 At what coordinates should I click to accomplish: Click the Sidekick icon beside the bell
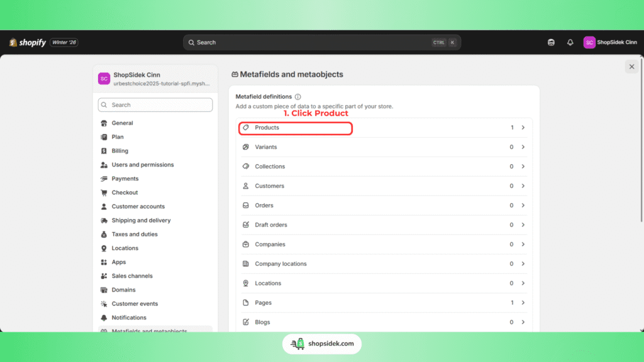coord(552,43)
